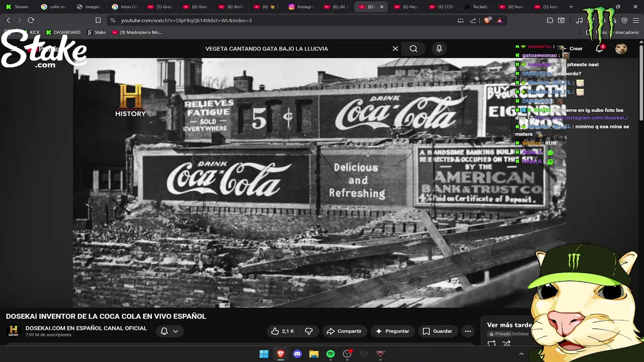
Task: Open YouTube notifications bell
Action: click(599, 49)
